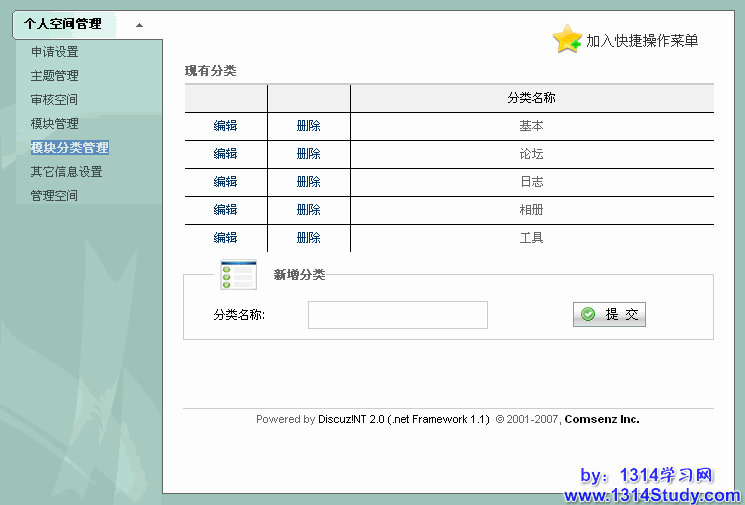This screenshot has height=505, width=745.
Task: Edit the 基本 category
Action: pos(225,126)
